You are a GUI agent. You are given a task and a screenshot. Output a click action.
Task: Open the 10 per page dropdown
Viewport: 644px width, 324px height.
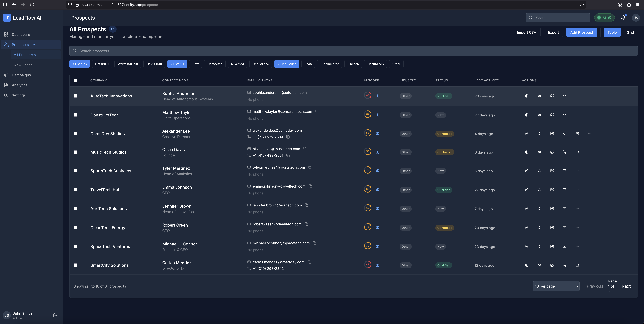pyautogui.click(x=556, y=286)
